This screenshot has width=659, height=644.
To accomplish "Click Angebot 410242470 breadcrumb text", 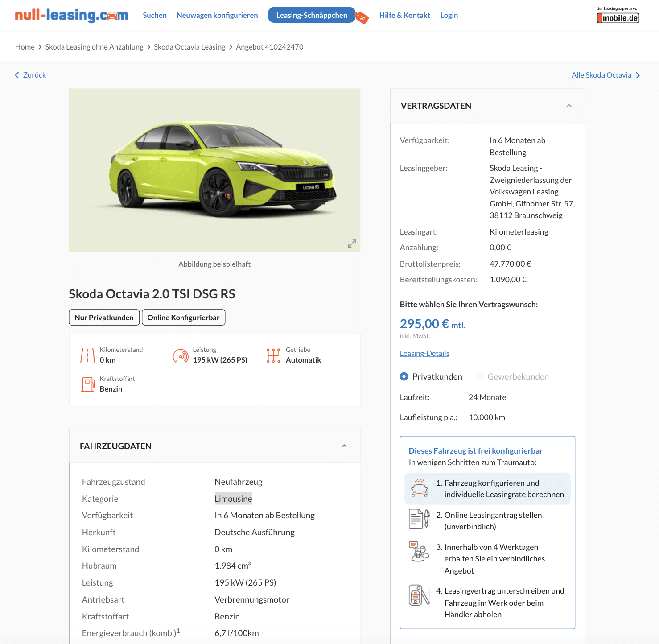I will [270, 47].
